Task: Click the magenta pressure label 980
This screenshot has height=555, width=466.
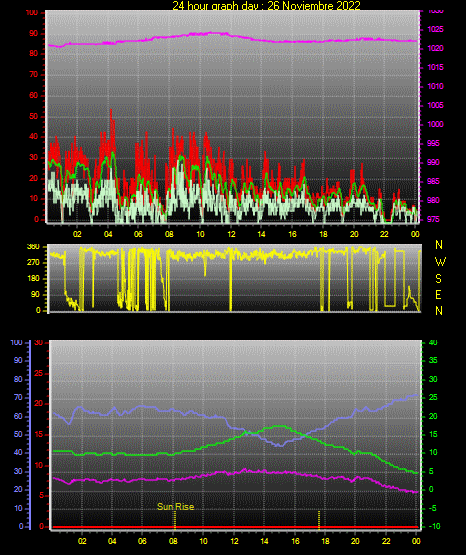Action: click(433, 200)
